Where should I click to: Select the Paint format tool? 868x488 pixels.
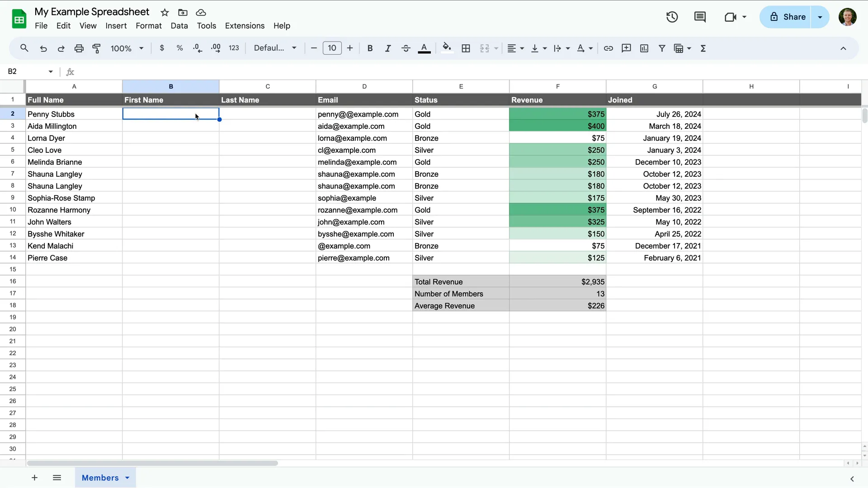point(96,48)
